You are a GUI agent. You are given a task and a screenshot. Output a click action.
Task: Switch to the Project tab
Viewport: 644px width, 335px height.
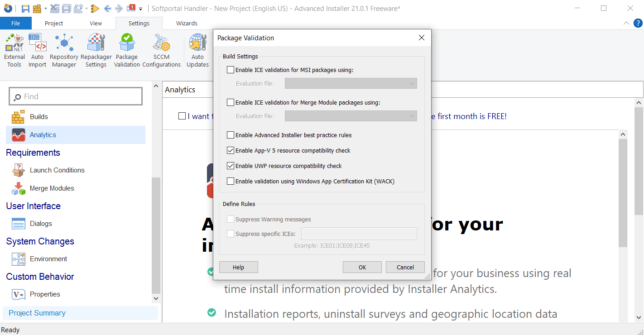tap(54, 23)
